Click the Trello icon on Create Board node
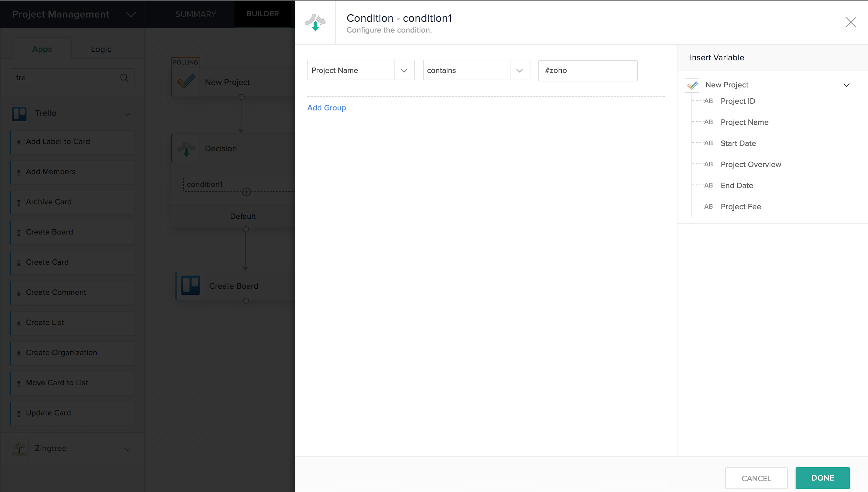Image resolution: width=868 pixels, height=492 pixels. (190, 286)
